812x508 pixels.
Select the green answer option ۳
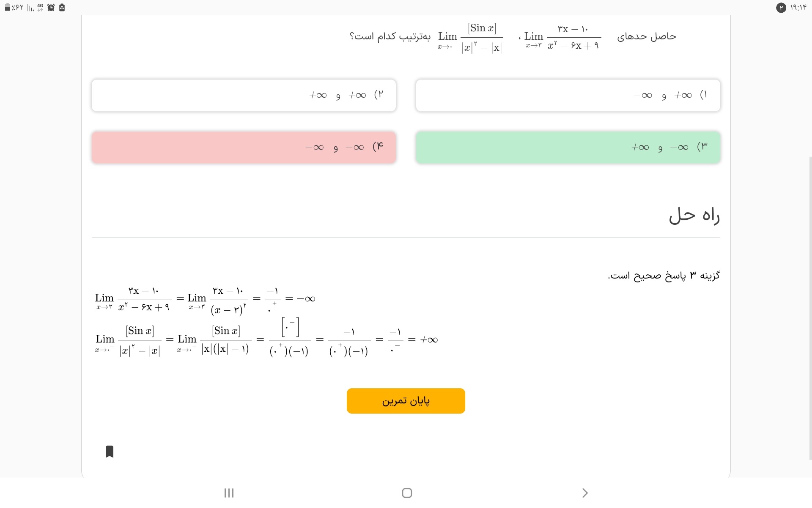click(568, 147)
